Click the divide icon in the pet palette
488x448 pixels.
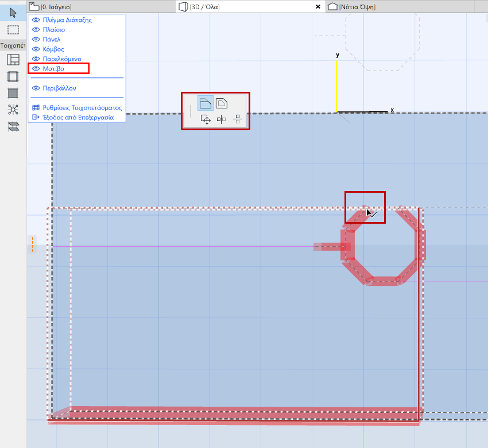click(x=237, y=118)
